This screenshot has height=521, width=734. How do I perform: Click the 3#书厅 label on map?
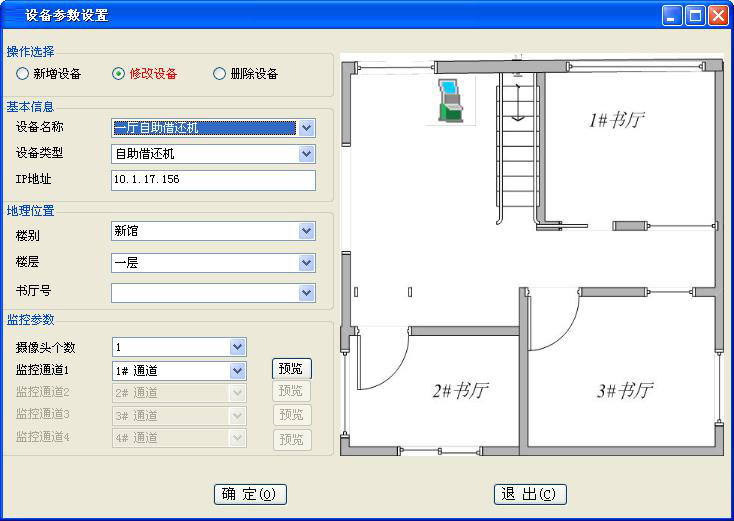tap(625, 390)
